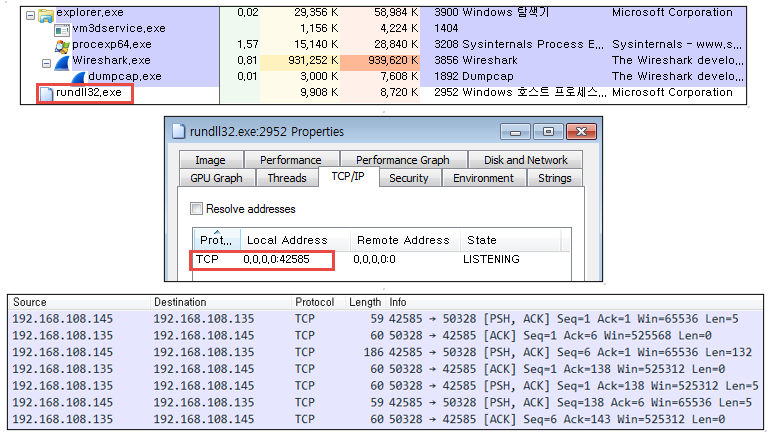768x434 pixels.
Task: Sort packets by Length column header
Action: (365, 302)
